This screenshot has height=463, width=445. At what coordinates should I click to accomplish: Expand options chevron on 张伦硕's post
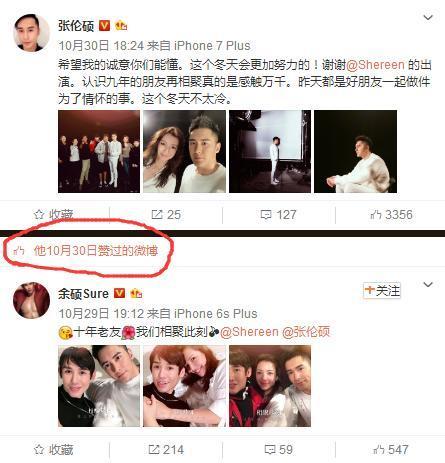tap(428, 17)
